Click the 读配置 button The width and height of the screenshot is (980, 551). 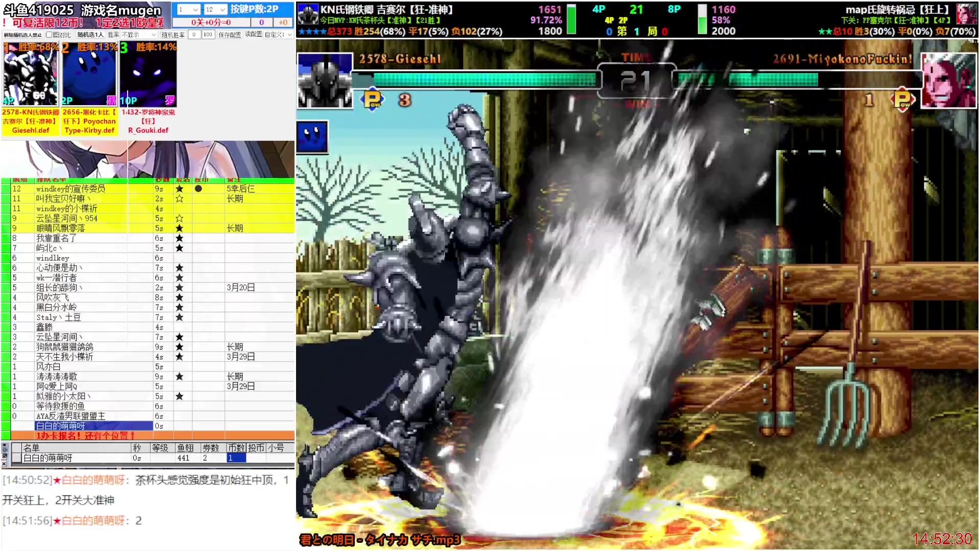coord(253,34)
